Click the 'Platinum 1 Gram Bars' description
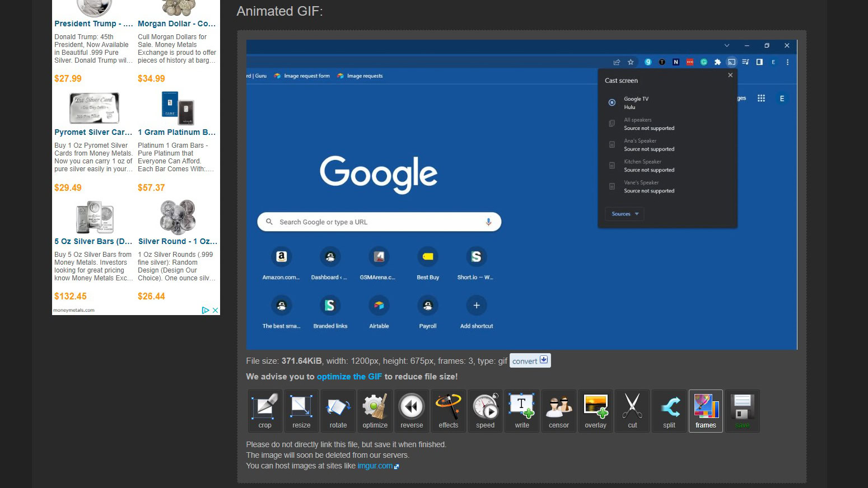The height and width of the screenshot is (488, 868). point(177,157)
